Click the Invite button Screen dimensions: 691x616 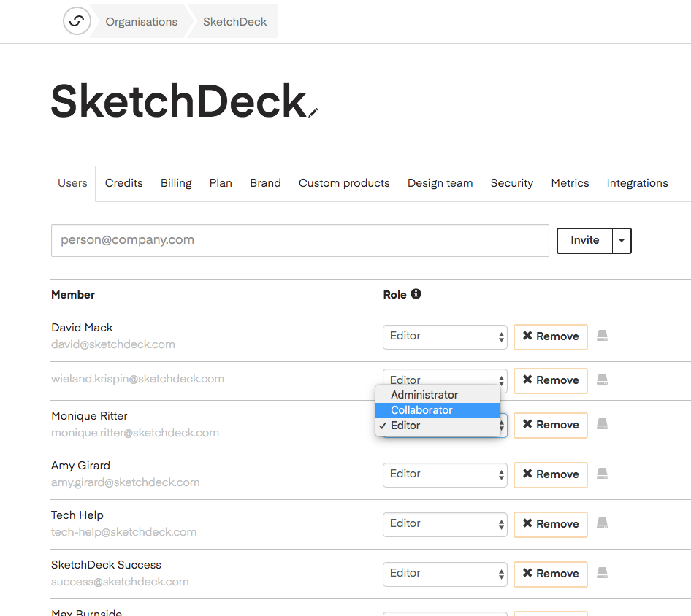click(x=585, y=240)
